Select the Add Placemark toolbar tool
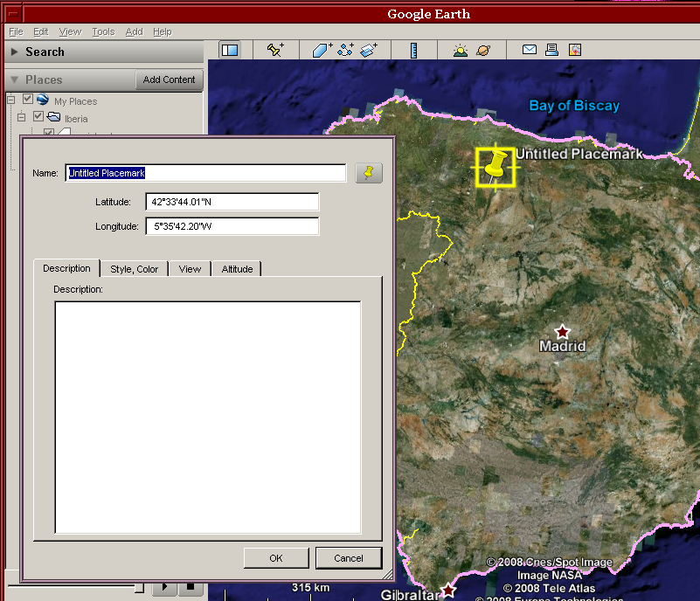Viewport: 700px width, 601px height. (x=275, y=50)
